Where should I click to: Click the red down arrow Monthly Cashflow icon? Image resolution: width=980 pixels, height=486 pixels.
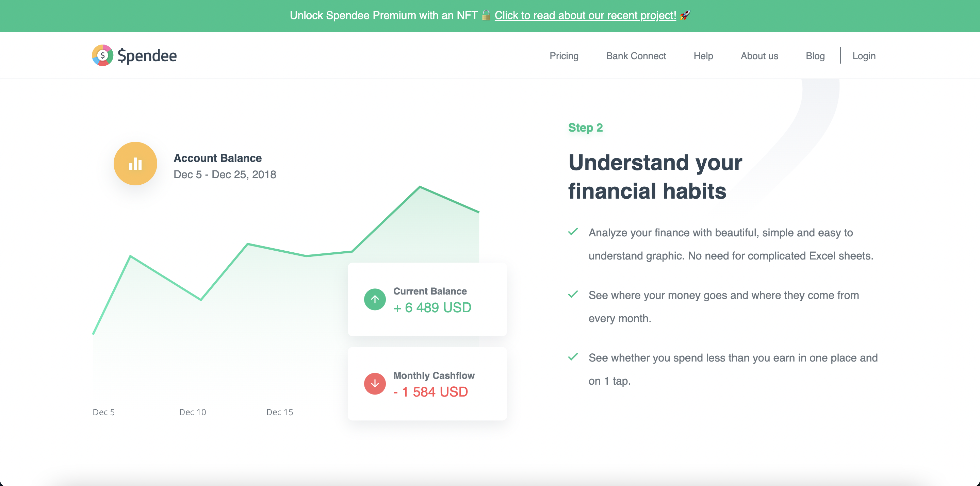tap(375, 384)
